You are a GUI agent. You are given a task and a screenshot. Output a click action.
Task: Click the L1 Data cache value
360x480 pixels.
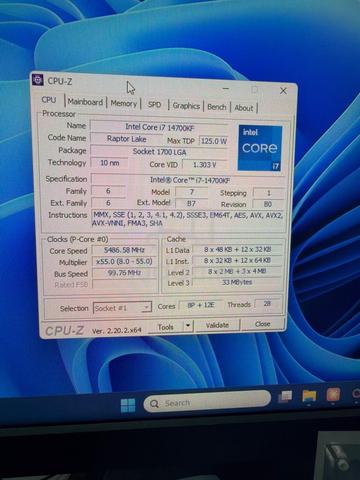click(237, 249)
